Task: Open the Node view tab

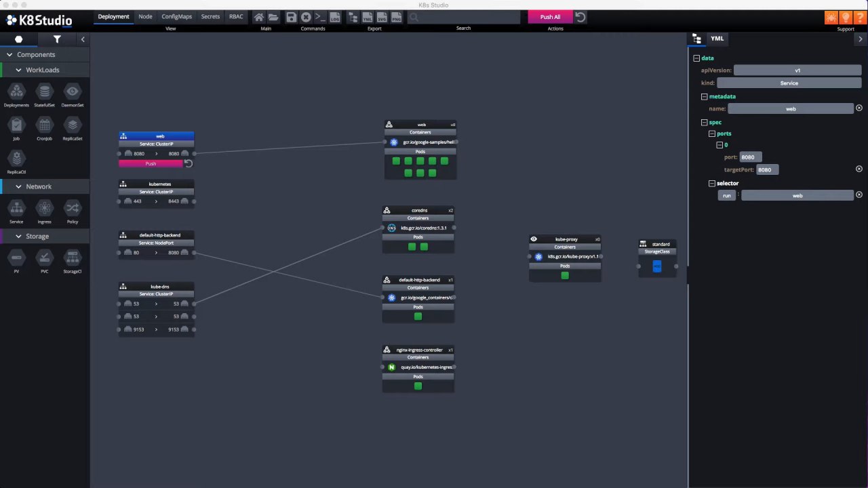Action: point(146,17)
